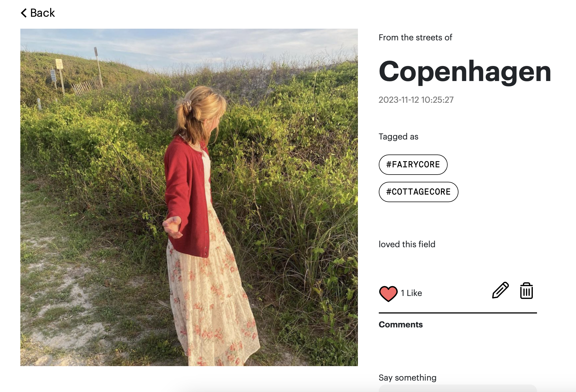Image resolution: width=576 pixels, height=392 pixels.
Task: Click the Tagged as label
Action: (398, 137)
